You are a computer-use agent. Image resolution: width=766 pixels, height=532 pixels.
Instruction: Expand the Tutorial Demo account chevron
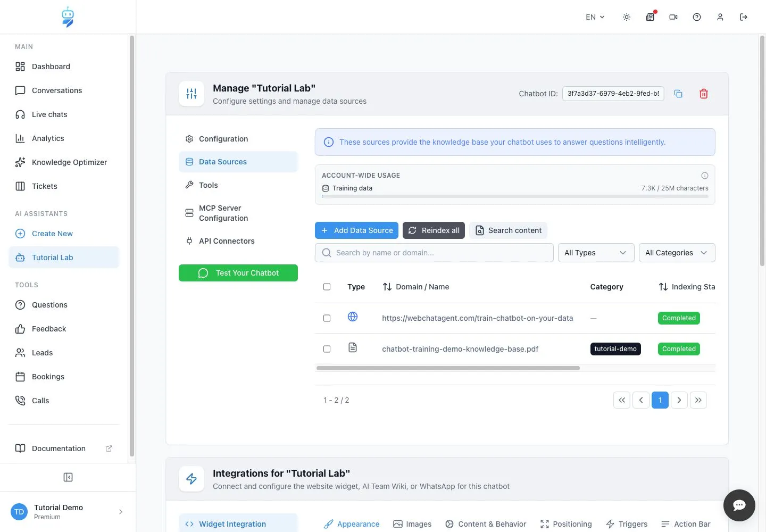(121, 512)
